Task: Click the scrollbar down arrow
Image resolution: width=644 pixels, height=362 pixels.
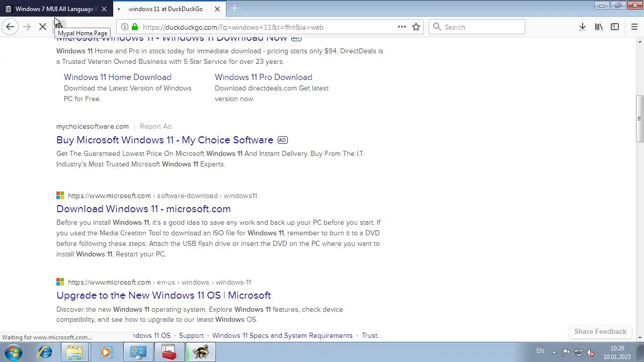Action: point(639,337)
